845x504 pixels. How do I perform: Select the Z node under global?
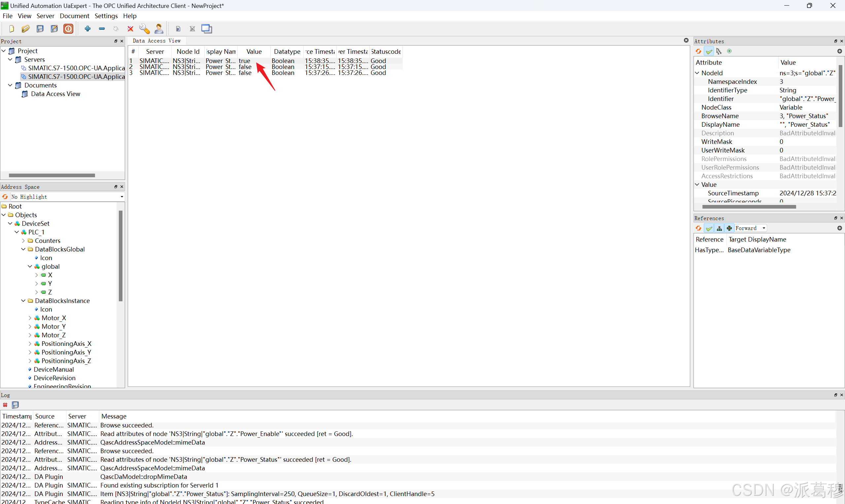click(x=50, y=292)
